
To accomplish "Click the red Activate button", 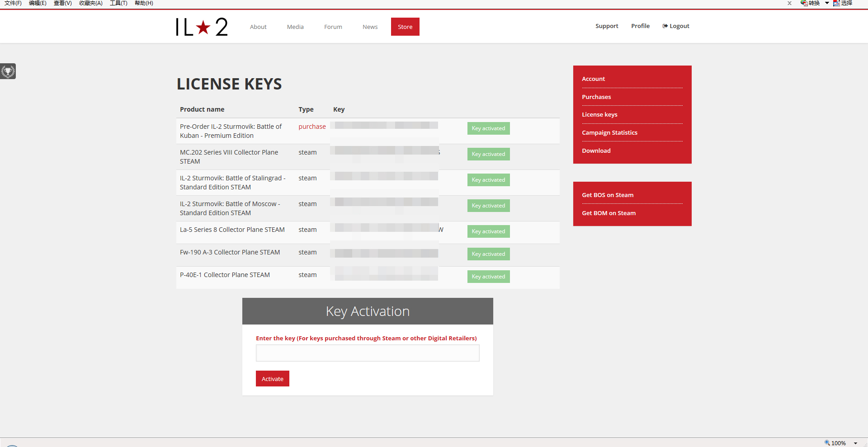I will (x=273, y=379).
